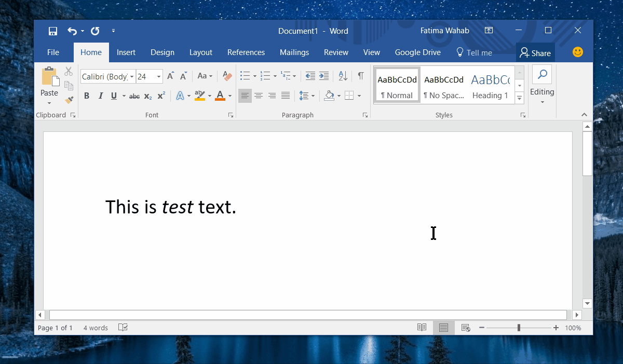Open the Font Size dropdown
Screen dimensions: 623x364
pos(158,76)
